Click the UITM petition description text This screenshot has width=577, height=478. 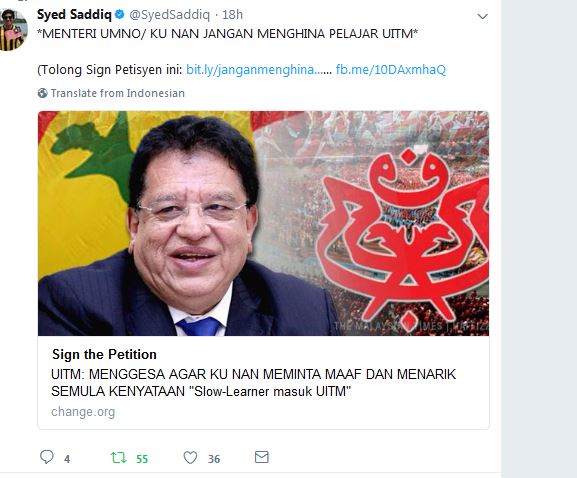254,383
